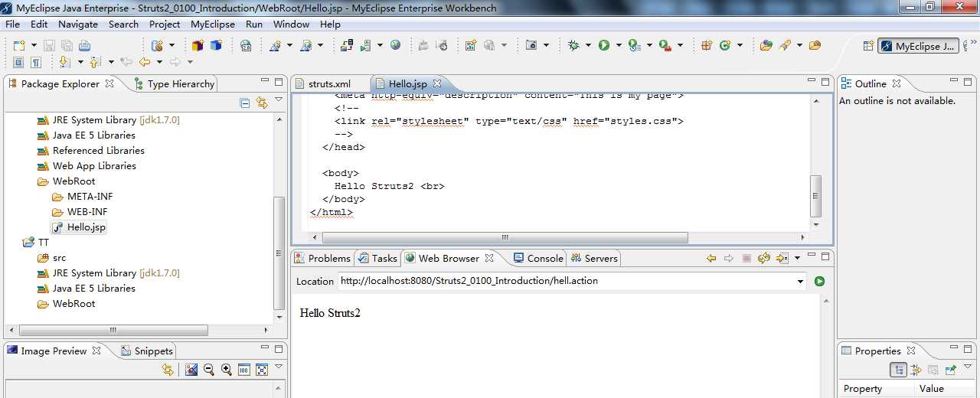This screenshot has width=980, height=398.
Task: Open the Next Annotation dropdown arrow
Action: tap(80, 62)
